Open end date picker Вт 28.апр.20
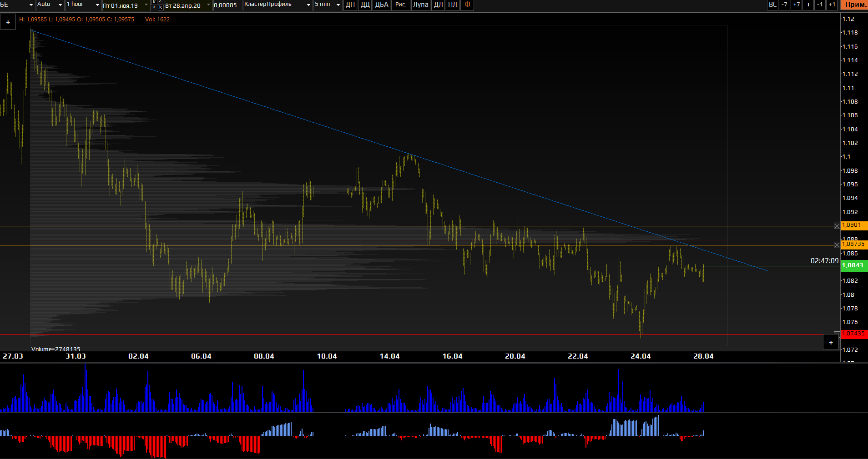 click(188, 5)
